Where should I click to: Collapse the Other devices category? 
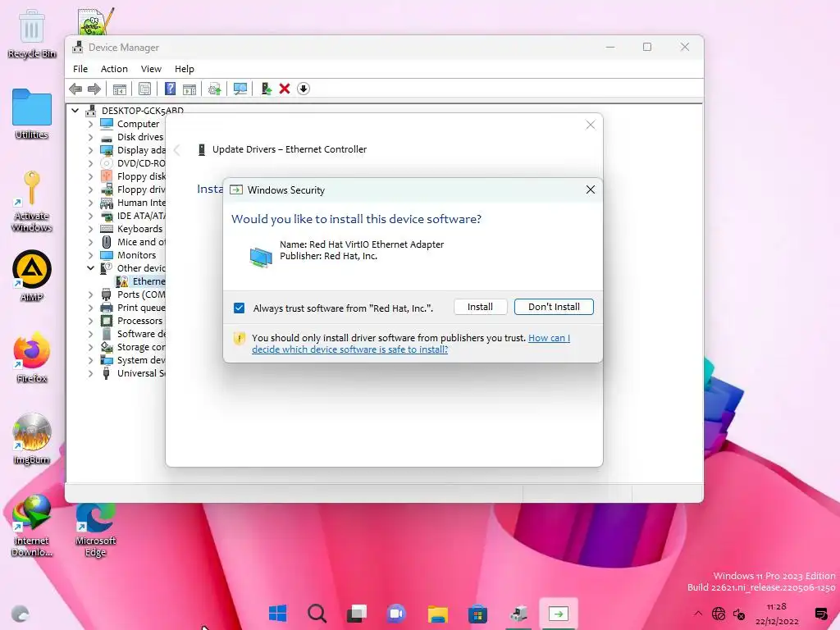click(90, 268)
